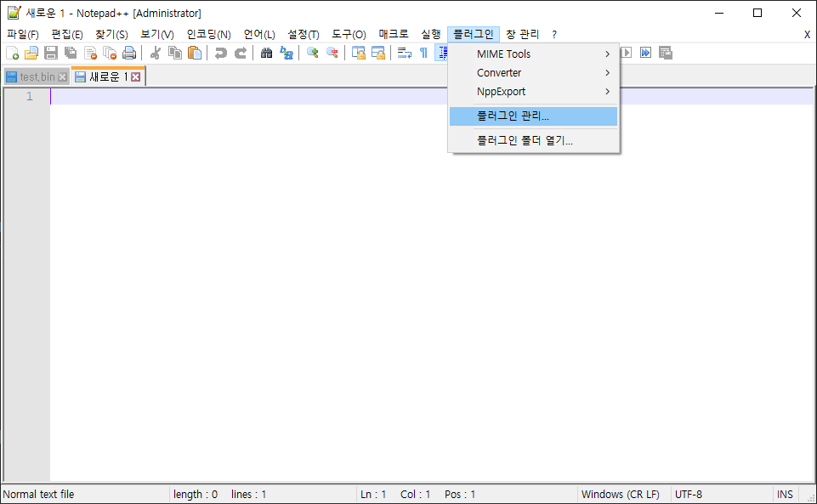
Task: Click the Notepad++ title bar app icon
Action: [14, 13]
